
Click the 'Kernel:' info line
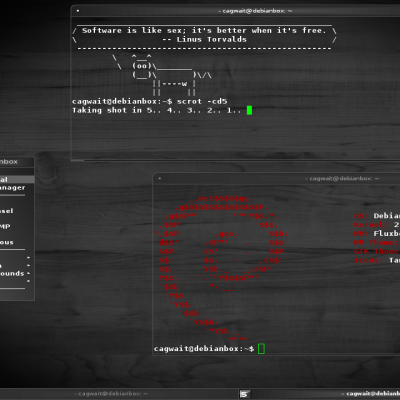377,225
